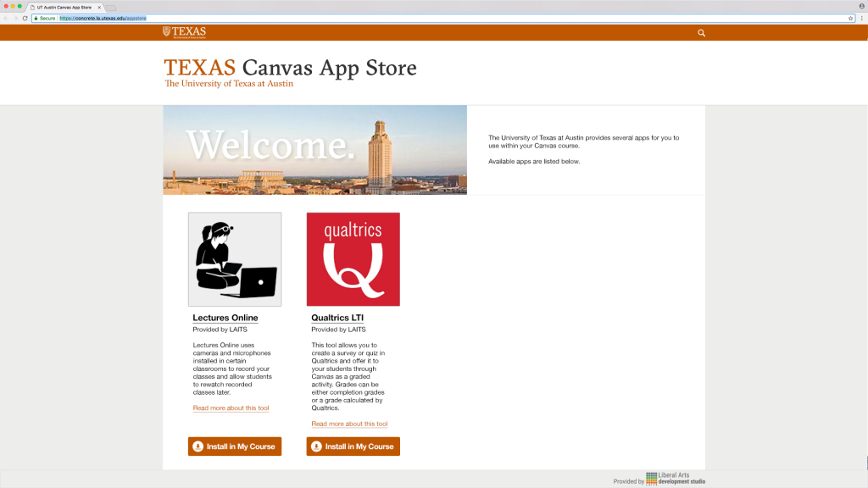Install Lectures Online in my course
Image resolution: width=868 pixels, height=488 pixels.
(235, 446)
